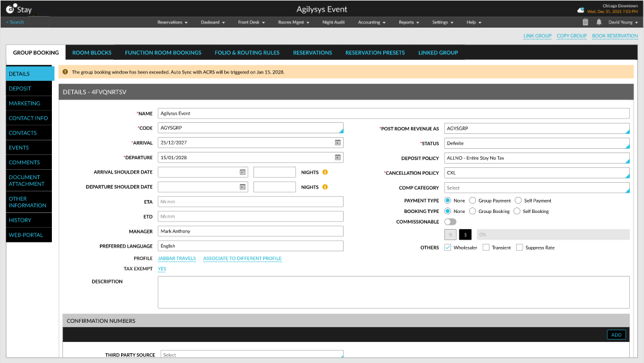Select Marketing in the side menu
The width and height of the screenshot is (644, 363).
point(29,103)
